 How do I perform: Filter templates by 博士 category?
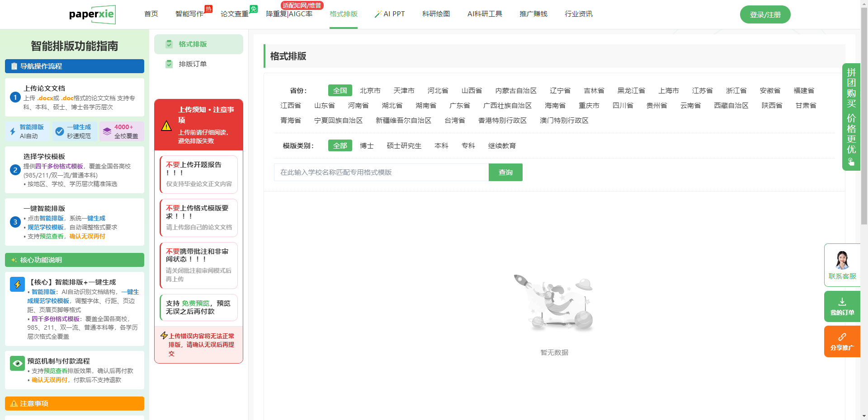[366, 146]
